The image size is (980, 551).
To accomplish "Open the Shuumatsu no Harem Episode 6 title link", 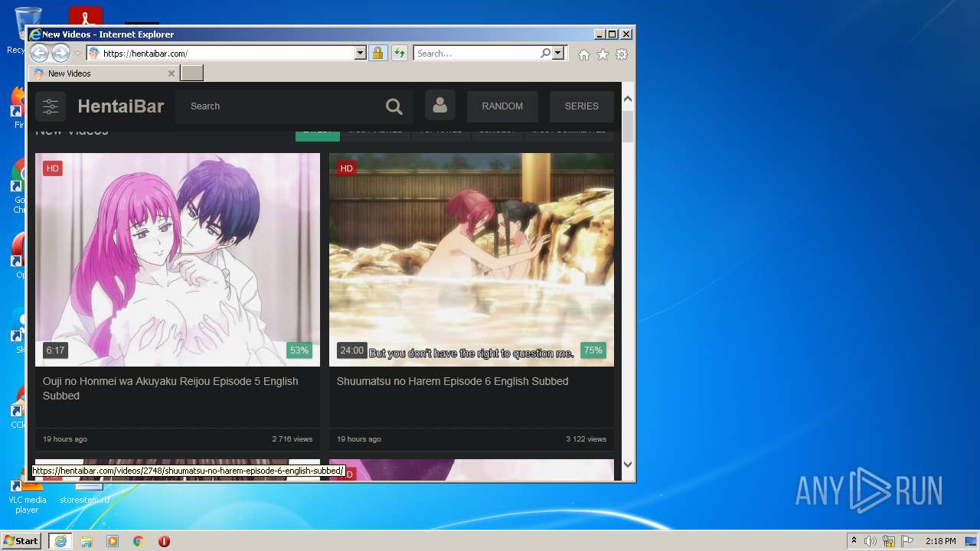I will pos(452,381).
